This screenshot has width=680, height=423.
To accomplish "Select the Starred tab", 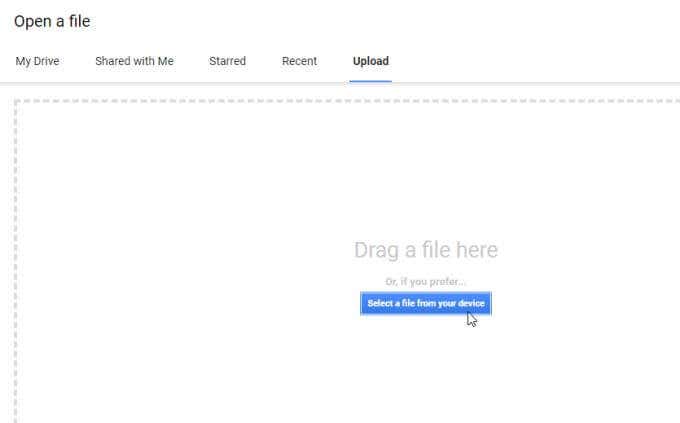I will (x=227, y=61).
